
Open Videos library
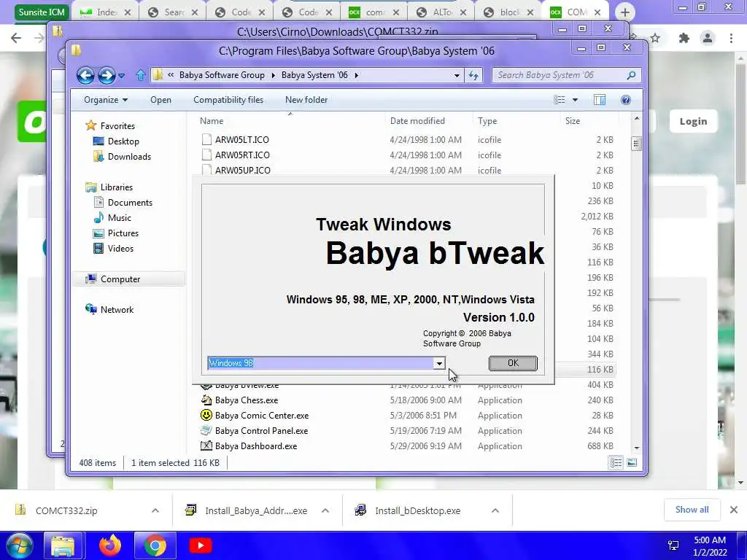click(120, 249)
